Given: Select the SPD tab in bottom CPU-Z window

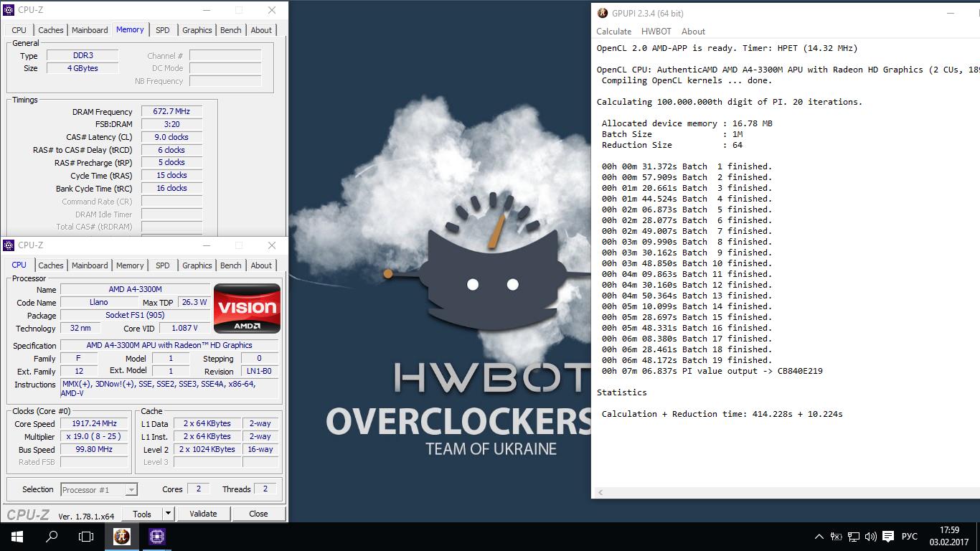Looking at the screenshot, I should (163, 265).
